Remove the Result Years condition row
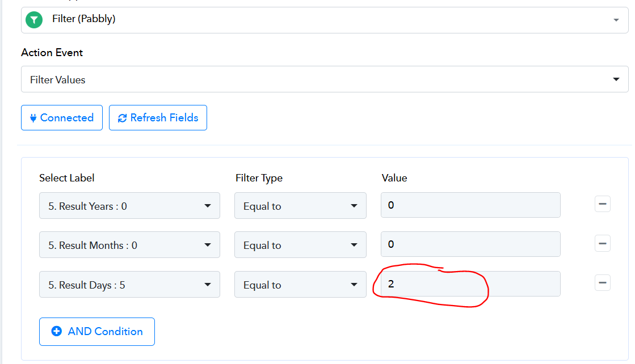 click(602, 204)
